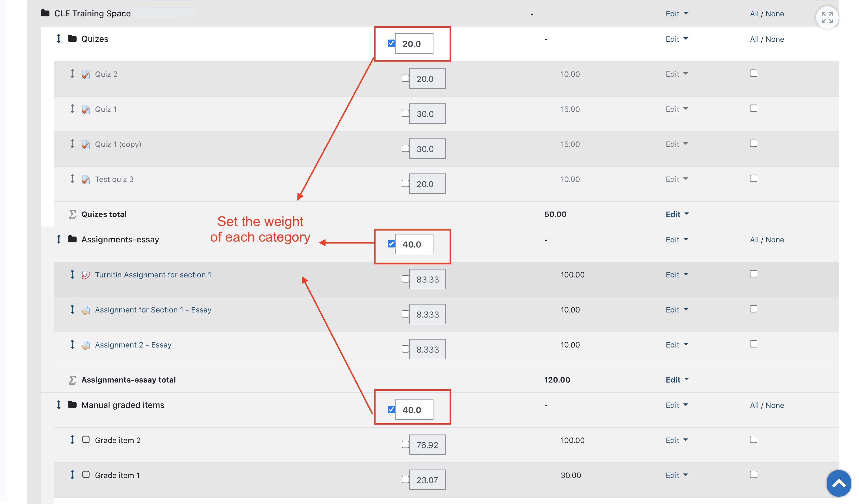The width and height of the screenshot is (859, 504).
Task: Open Edit menu for Turnitin Assignment
Action: [677, 275]
